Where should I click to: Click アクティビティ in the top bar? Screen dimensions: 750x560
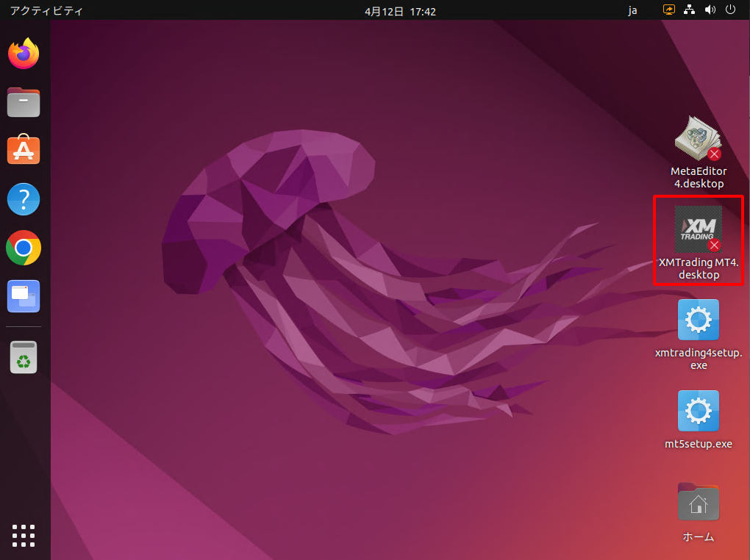click(46, 10)
